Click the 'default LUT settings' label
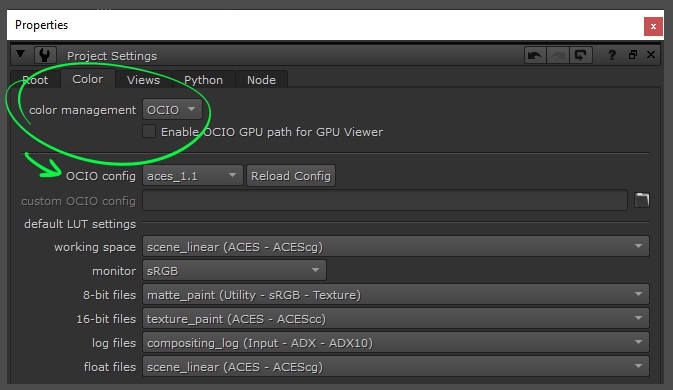The width and height of the screenshot is (673, 390). 80,224
